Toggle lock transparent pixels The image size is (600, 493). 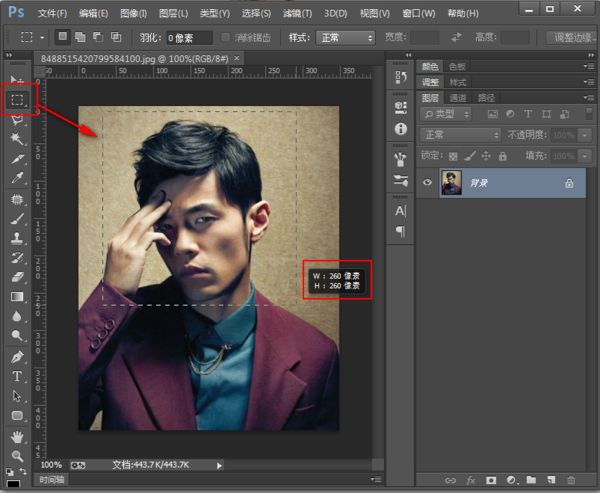[453, 156]
